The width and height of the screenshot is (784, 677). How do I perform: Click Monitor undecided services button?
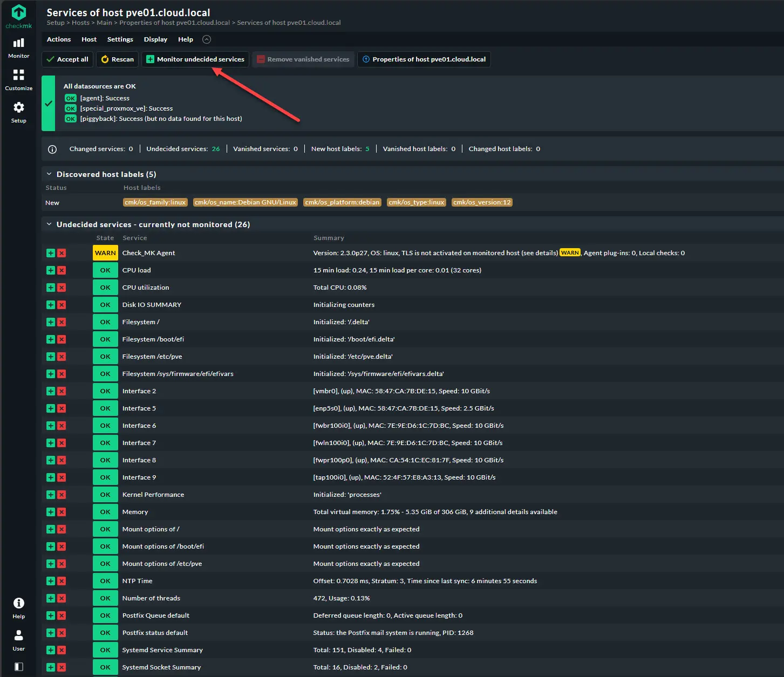point(195,59)
